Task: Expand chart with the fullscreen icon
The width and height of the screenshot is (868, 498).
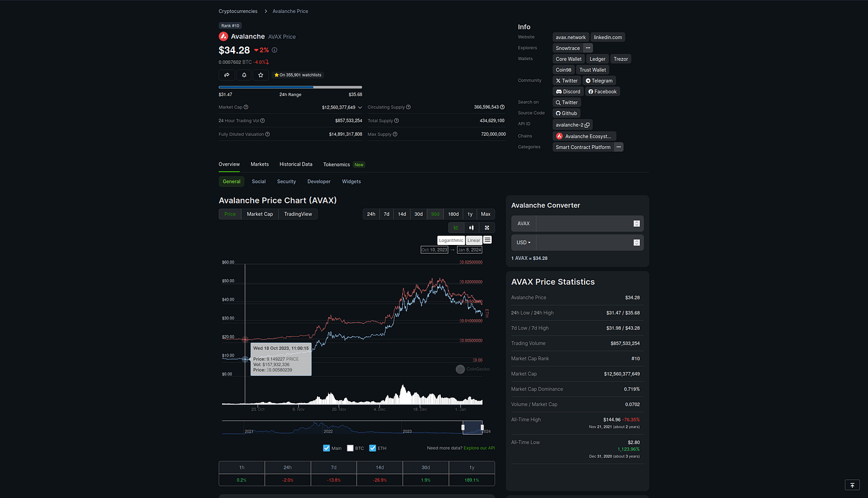Action: coord(487,228)
